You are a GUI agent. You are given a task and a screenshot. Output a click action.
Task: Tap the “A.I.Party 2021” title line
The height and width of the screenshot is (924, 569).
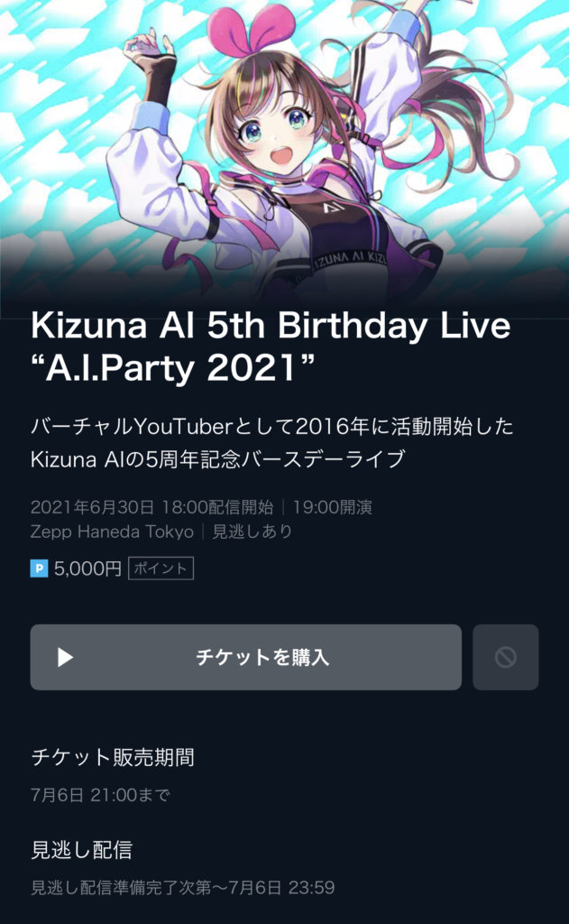pyautogui.click(x=172, y=368)
